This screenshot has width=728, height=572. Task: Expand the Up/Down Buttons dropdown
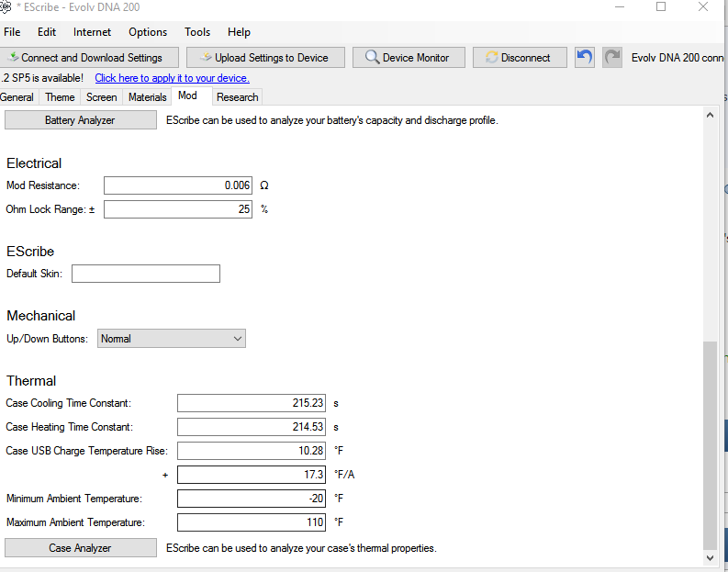[x=172, y=339]
